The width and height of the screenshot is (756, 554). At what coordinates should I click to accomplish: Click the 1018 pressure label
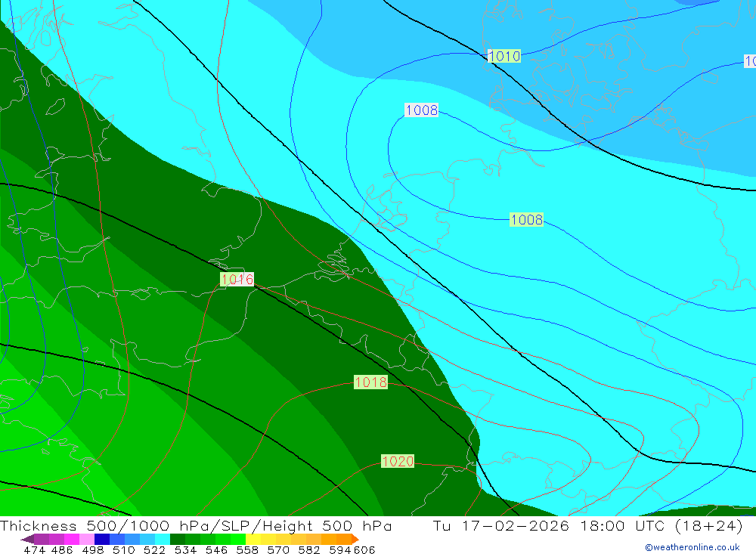click(x=370, y=382)
